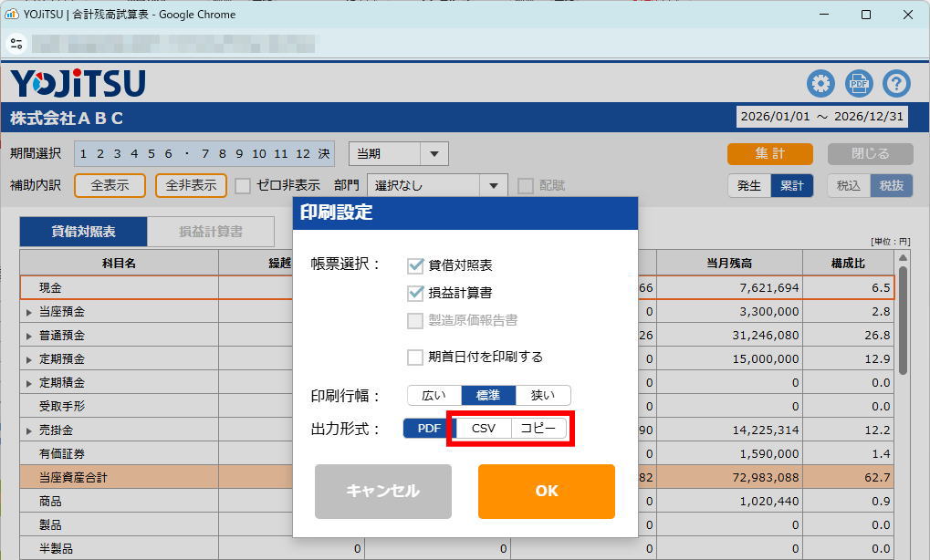
Task: Uncheck the 損益計算書 checkbox
Action: click(x=415, y=294)
